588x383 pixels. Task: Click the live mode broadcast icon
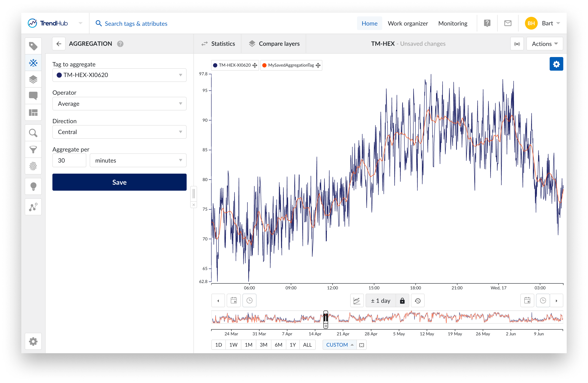point(517,44)
